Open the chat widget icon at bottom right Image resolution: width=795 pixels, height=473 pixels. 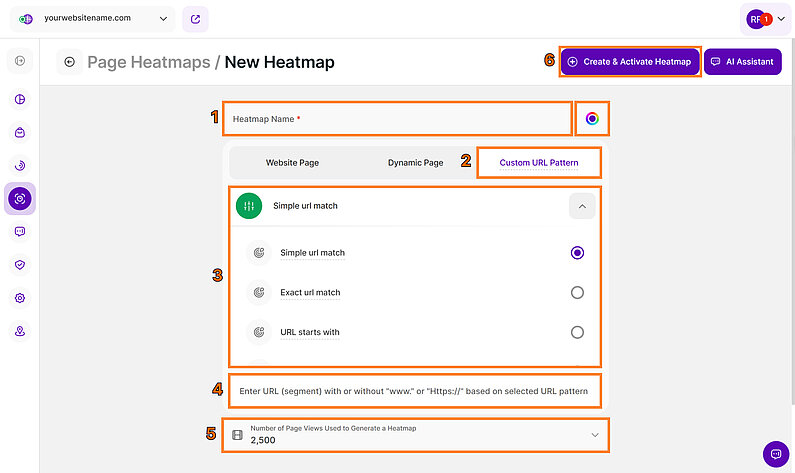click(x=774, y=453)
